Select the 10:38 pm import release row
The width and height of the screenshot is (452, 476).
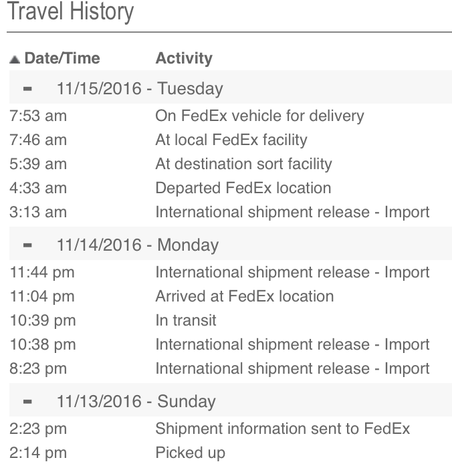coord(231,344)
